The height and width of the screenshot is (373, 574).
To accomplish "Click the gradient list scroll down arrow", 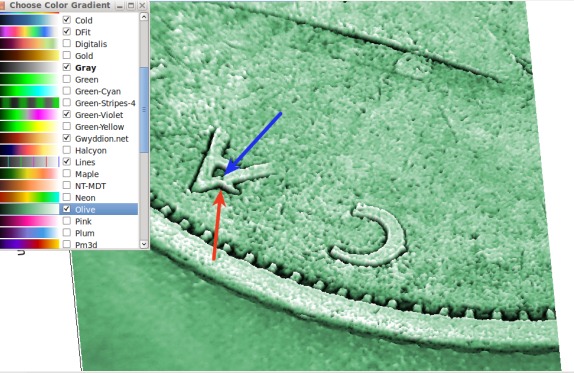I will (x=144, y=244).
